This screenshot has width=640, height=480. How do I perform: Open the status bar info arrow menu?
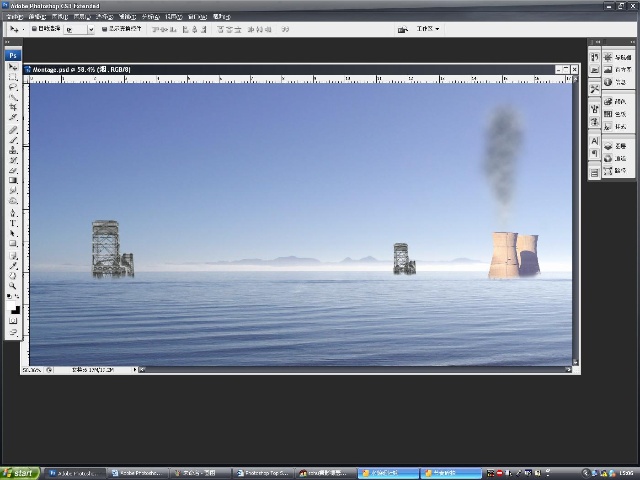point(135,370)
